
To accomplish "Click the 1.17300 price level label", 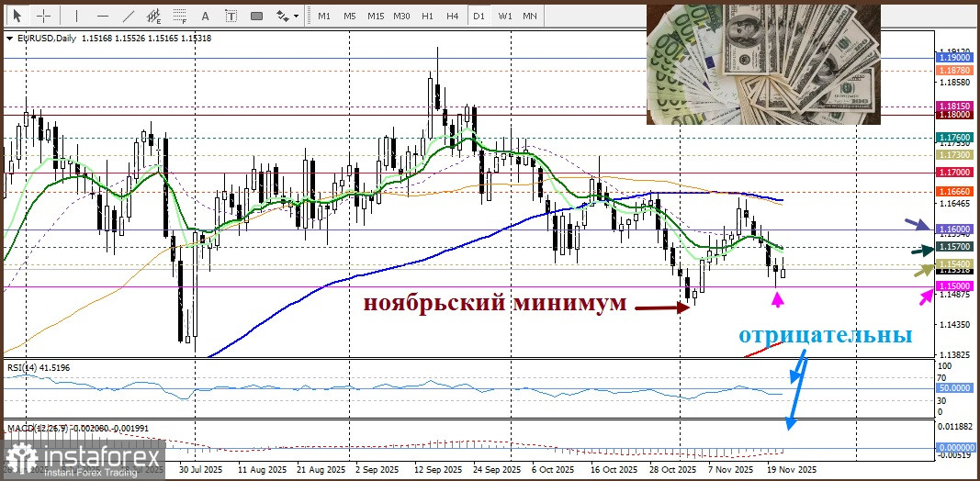I will (x=953, y=154).
